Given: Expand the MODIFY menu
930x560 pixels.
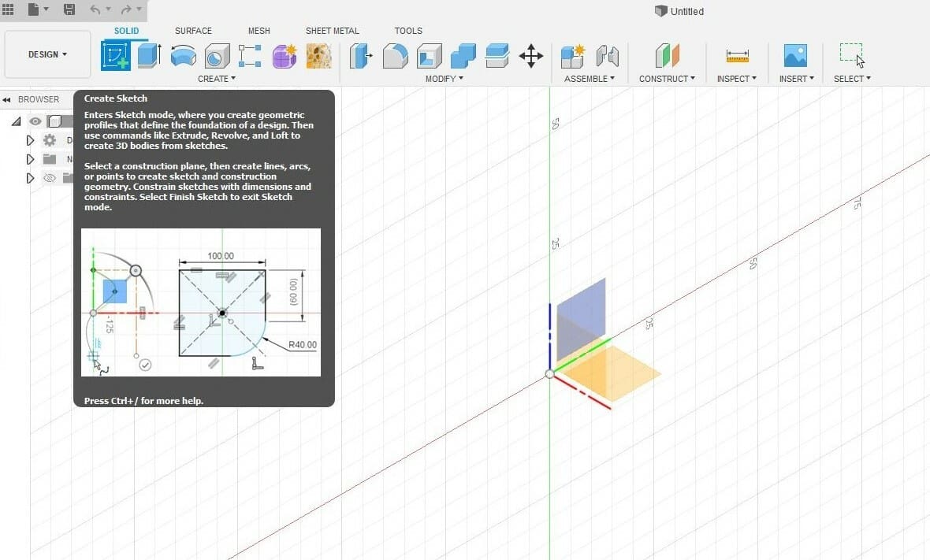Looking at the screenshot, I should pyautogui.click(x=445, y=78).
